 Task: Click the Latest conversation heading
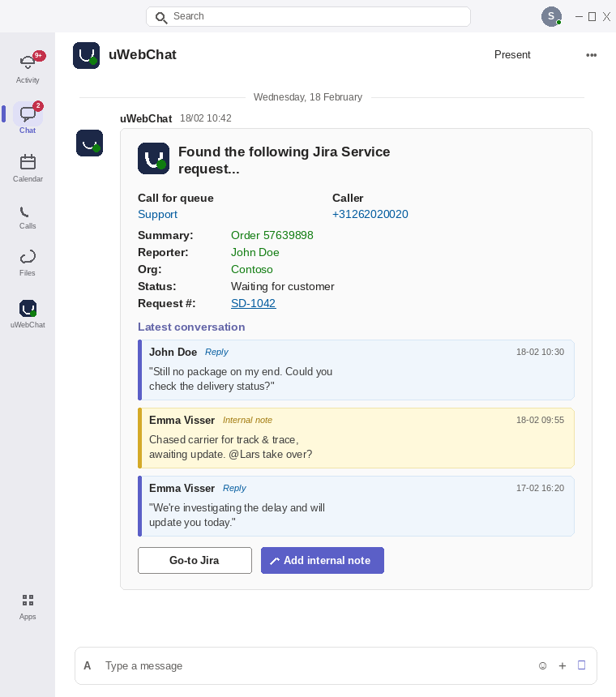(x=191, y=327)
